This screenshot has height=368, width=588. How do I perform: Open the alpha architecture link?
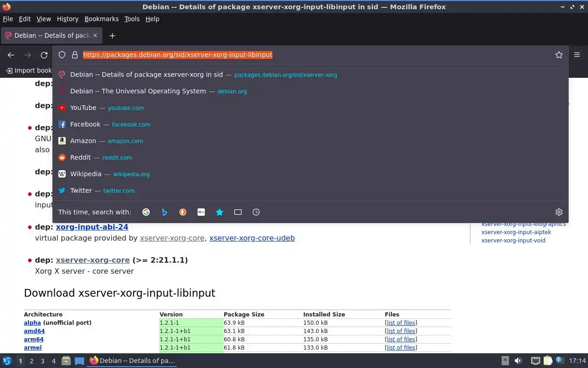(32, 322)
